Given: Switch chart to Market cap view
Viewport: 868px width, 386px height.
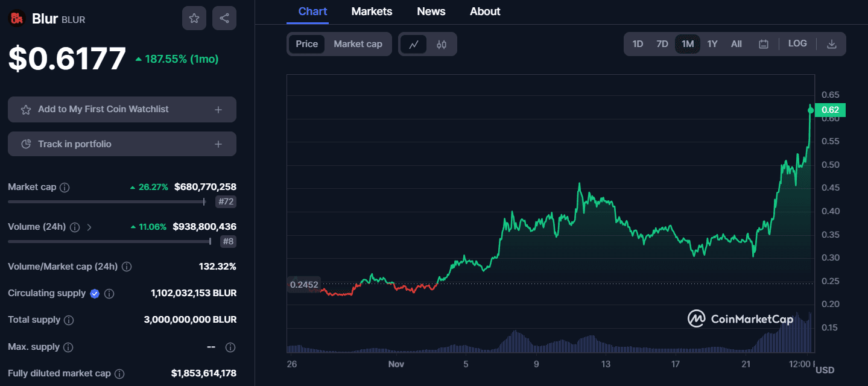Looking at the screenshot, I should [x=358, y=44].
